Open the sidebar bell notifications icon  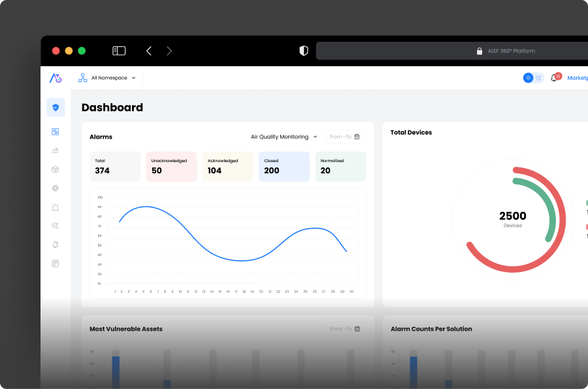[x=56, y=245]
